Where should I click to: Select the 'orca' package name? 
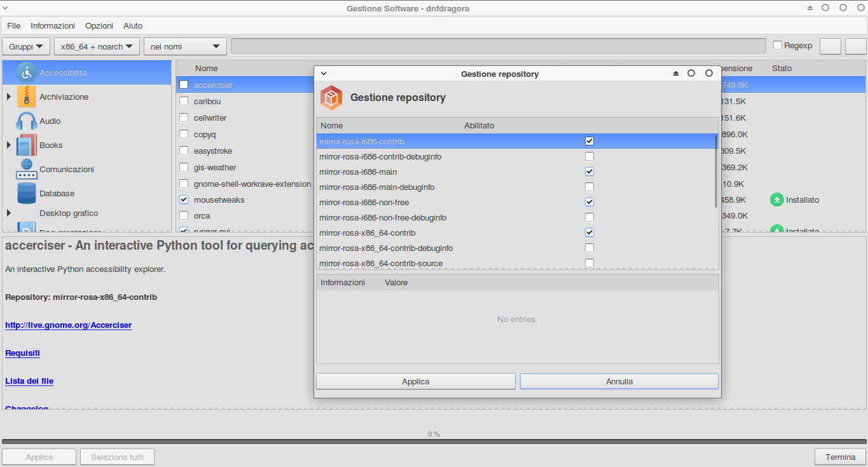coord(202,215)
